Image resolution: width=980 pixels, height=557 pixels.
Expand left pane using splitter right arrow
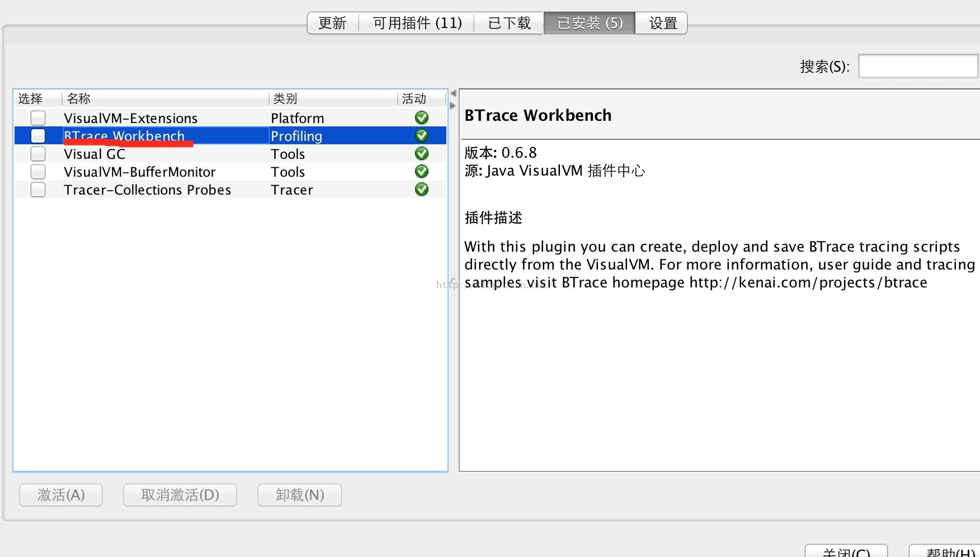453,106
